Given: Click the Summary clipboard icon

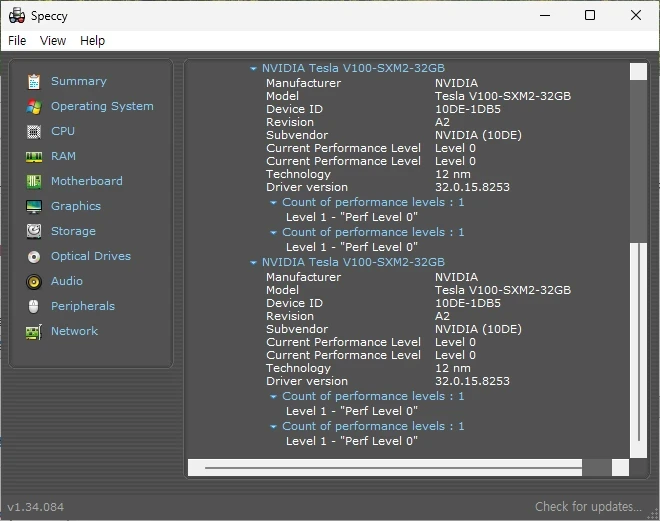Looking at the screenshot, I should [34, 81].
